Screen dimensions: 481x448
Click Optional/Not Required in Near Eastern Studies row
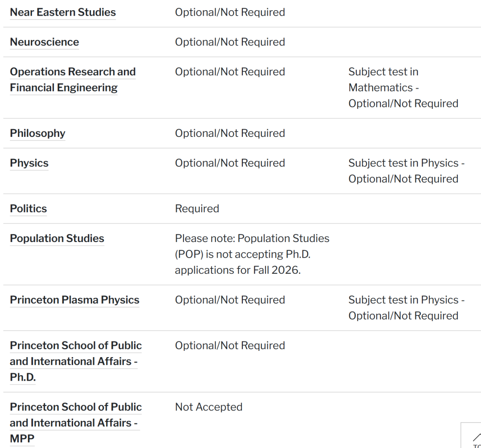230,12
